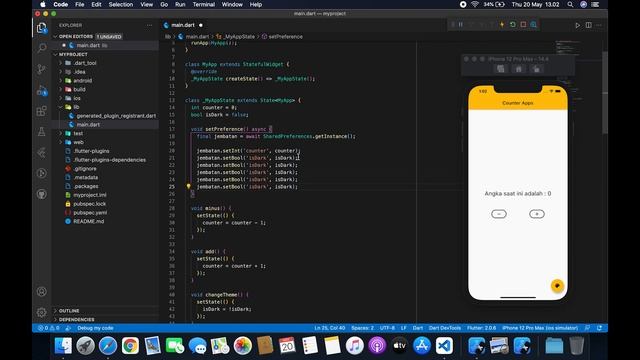
Task: Open the Extensions view
Action: (42, 111)
